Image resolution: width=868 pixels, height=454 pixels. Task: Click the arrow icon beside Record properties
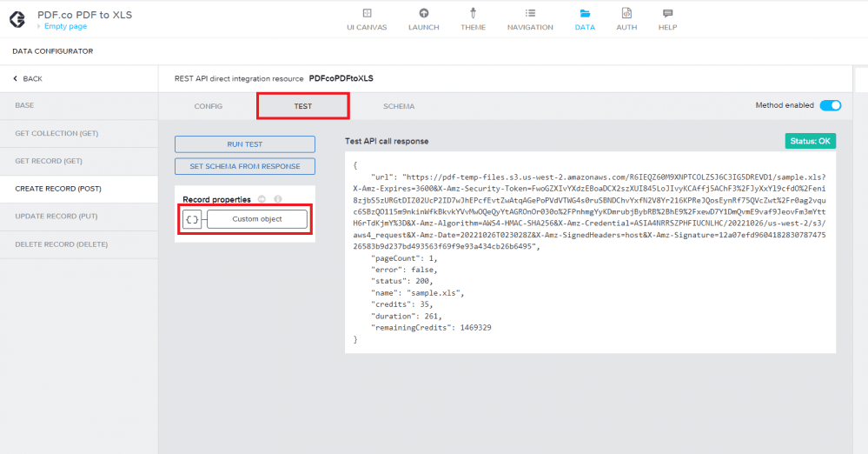[x=262, y=199]
